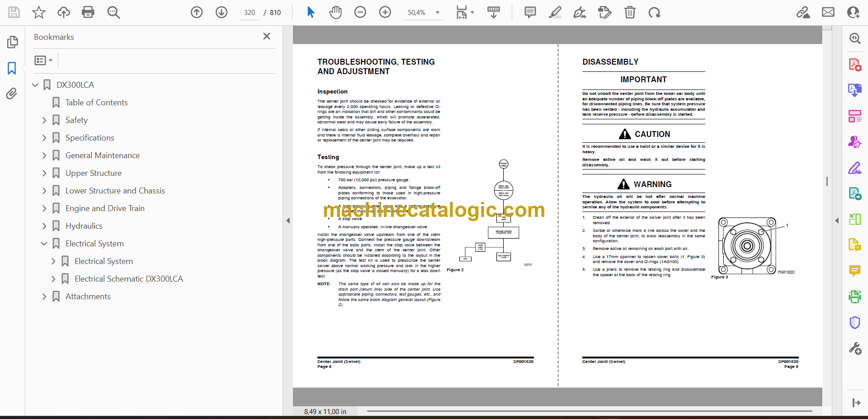The width and height of the screenshot is (868, 419).
Task: Open the page thumbnails panel
Action: [12, 42]
